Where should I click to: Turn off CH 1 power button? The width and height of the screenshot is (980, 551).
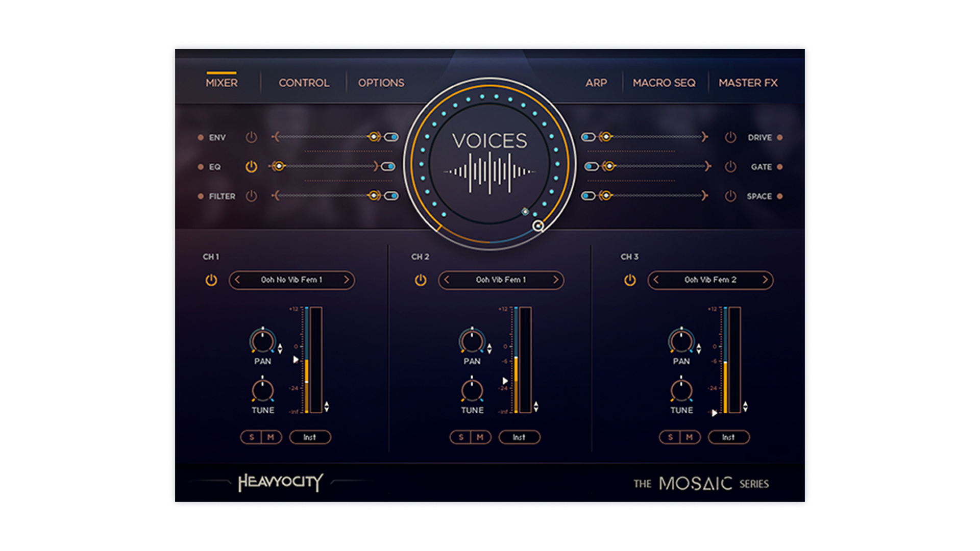click(x=211, y=280)
